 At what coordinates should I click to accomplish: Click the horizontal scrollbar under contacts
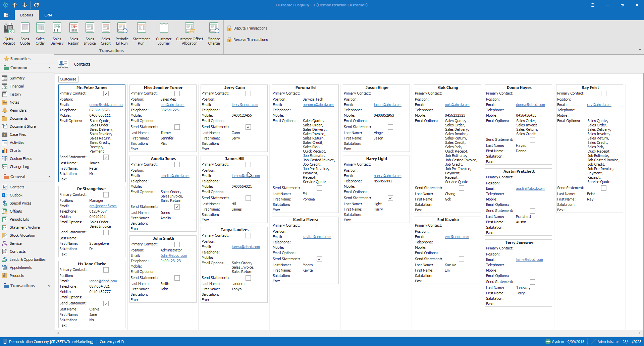pos(349,333)
